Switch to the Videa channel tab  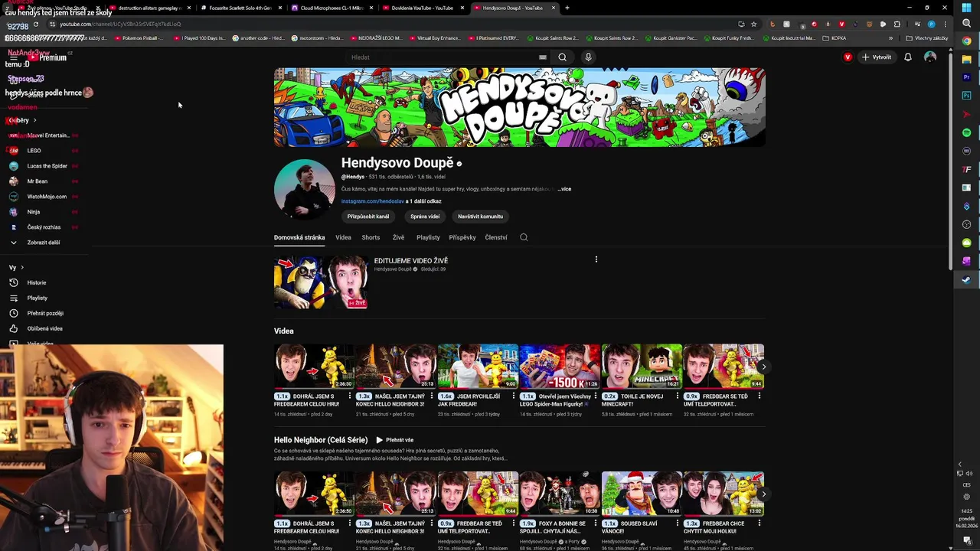(343, 237)
